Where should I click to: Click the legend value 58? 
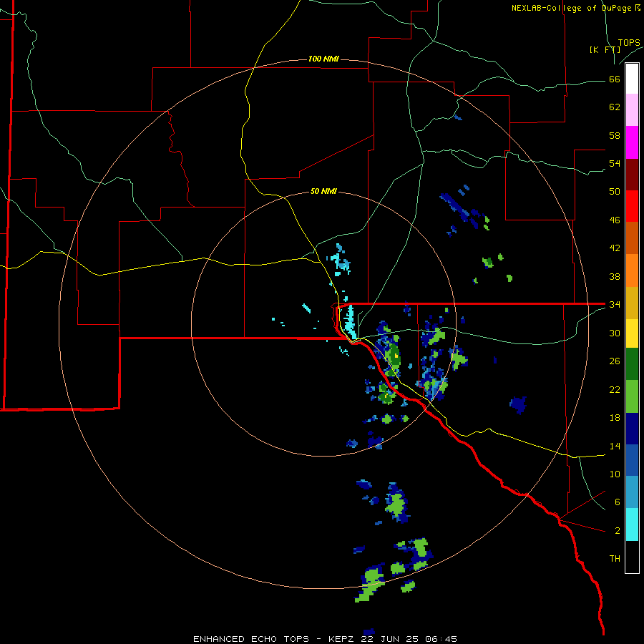615,135
